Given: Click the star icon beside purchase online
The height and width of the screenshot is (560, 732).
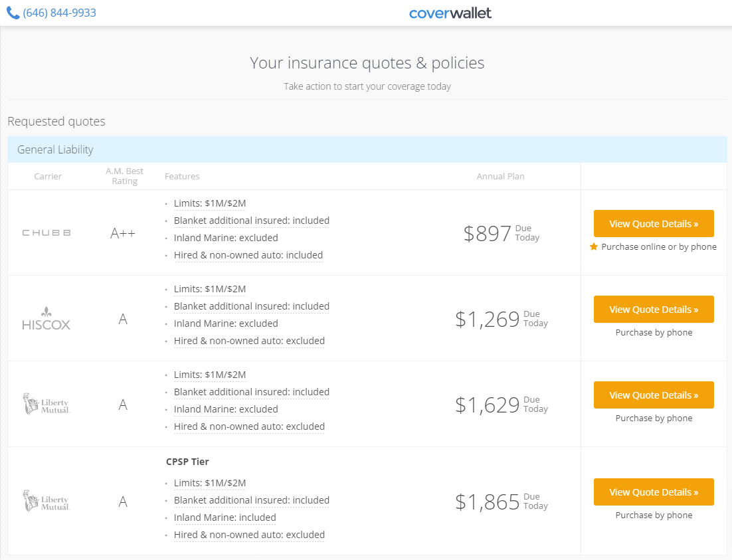Looking at the screenshot, I should pos(594,246).
